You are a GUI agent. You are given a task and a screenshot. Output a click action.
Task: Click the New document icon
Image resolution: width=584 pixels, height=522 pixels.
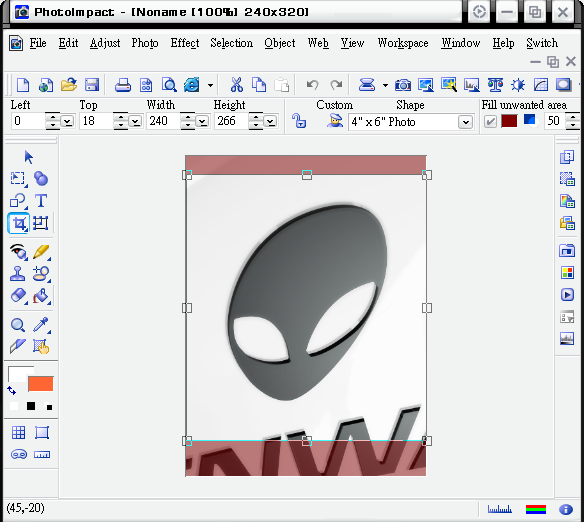(23, 85)
